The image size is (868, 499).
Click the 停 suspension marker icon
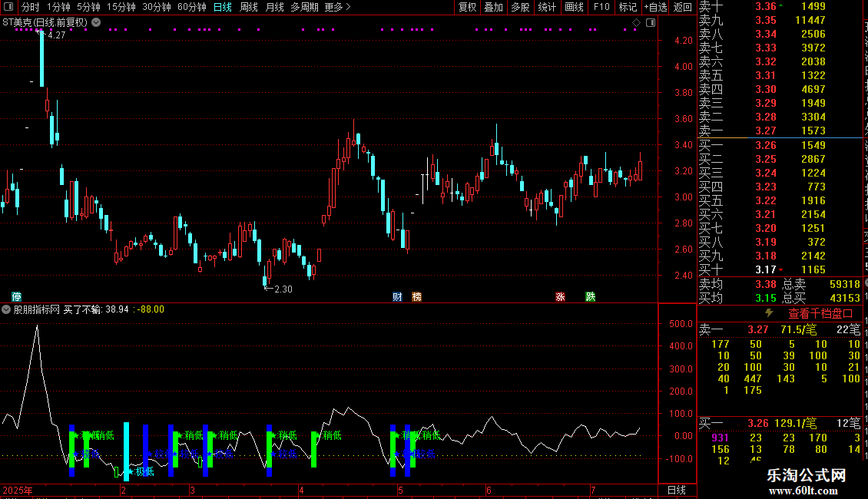coord(17,296)
